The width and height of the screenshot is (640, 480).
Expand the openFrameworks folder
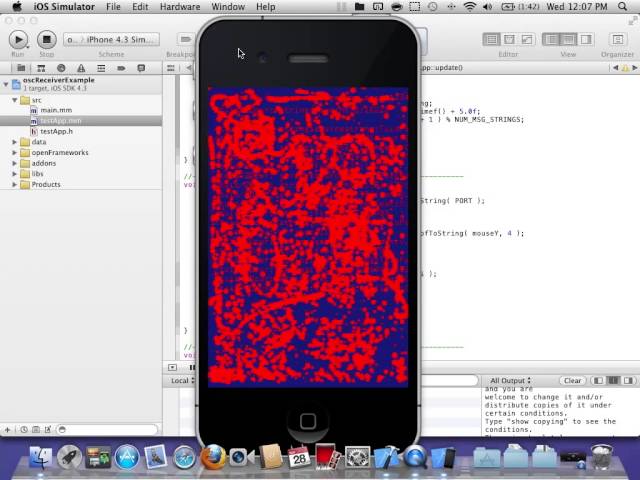[14, 153]
